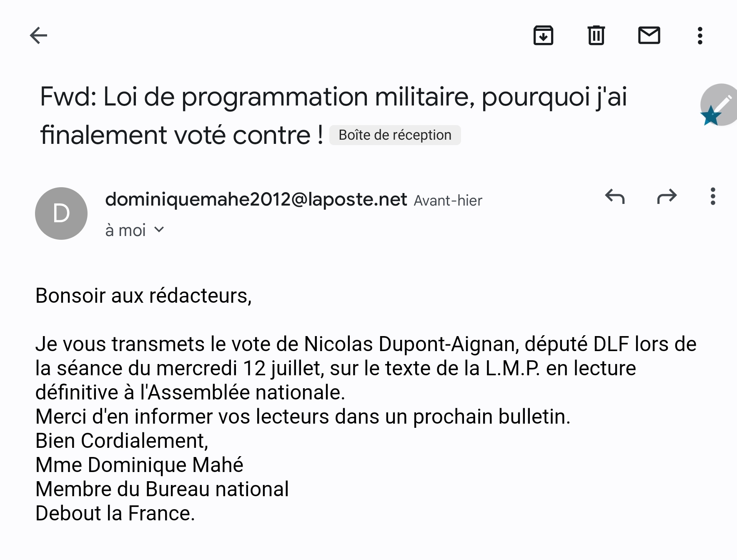Tap the Avant-hier timestamp
Screen dimensions: 737x560
tap(448, 201)
